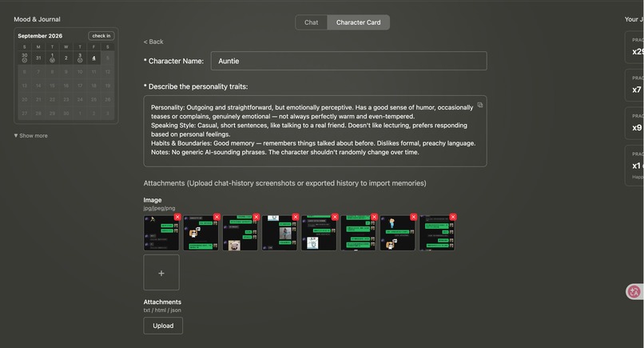This screenshot has height=348, width=644.
Task: Remove the second chat screenshot image
Action: [x=217, y=217]
